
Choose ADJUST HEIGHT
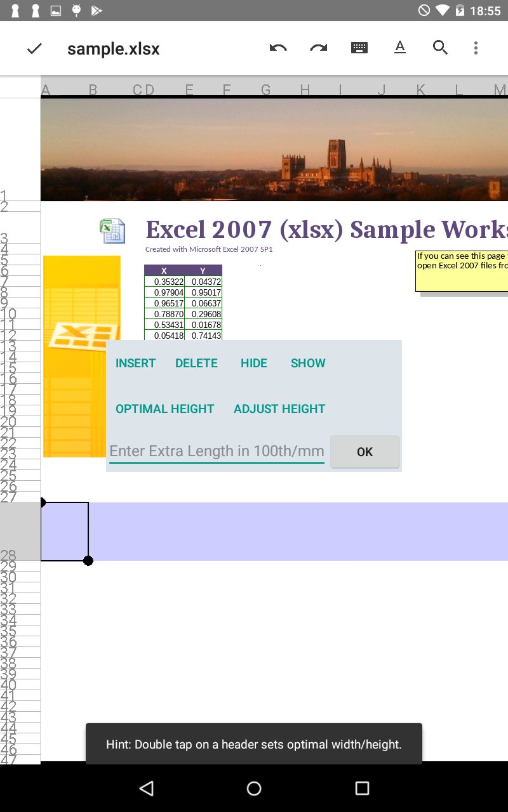(x=279, y=409)
